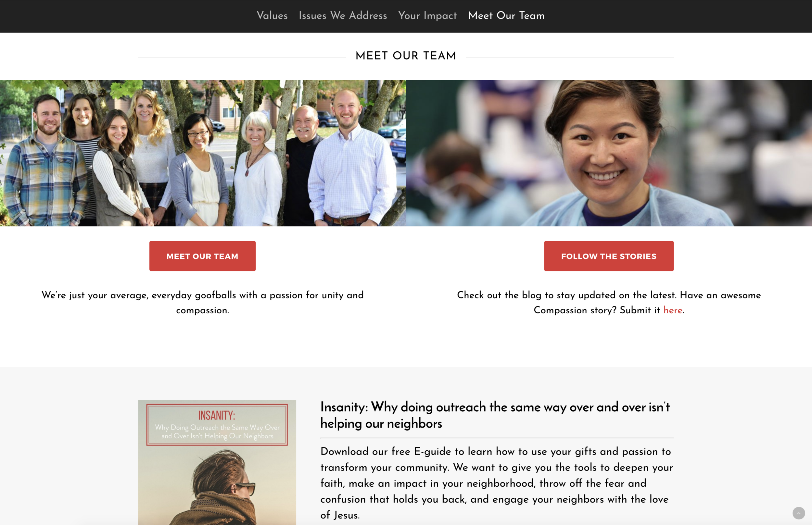Screen dimensions: 812x525
Task: Click the Follow The Stories button
Action: (609, 256)
